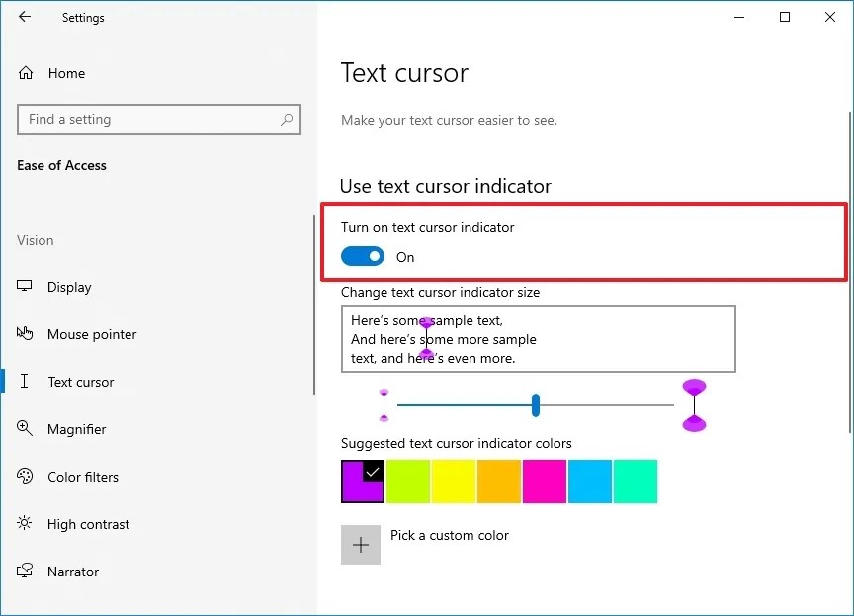Image resolution: width=854 pixels, height=616 pixels.
Task: Open Mouse pointer settings via its icon
Action: pyautogui.click(x=24, y=334)
